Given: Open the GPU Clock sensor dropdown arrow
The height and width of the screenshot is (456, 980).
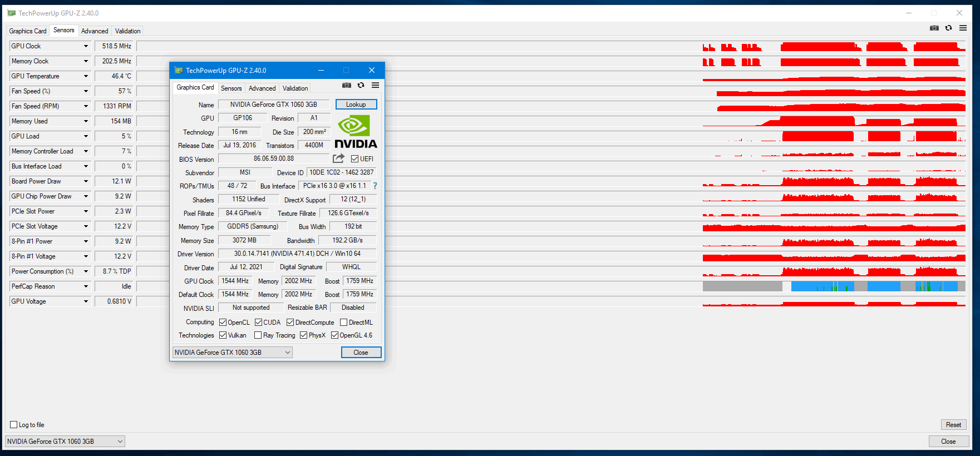Looking at the screenshot, I should pos(86,46).
